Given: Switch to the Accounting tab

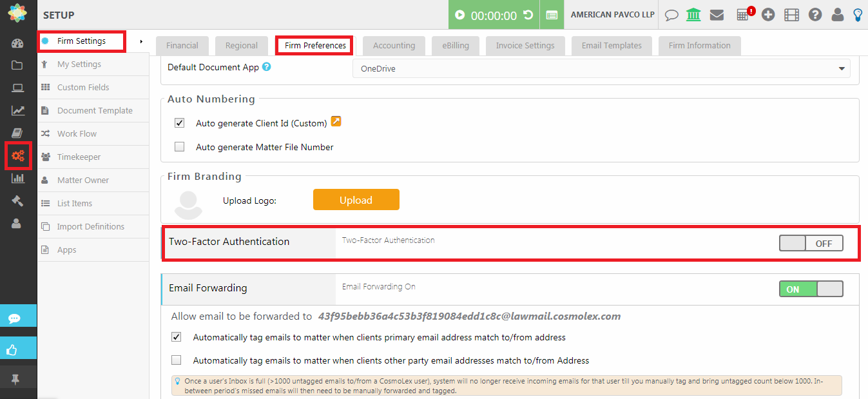Looking at the screenshot, I should point(394,46).
